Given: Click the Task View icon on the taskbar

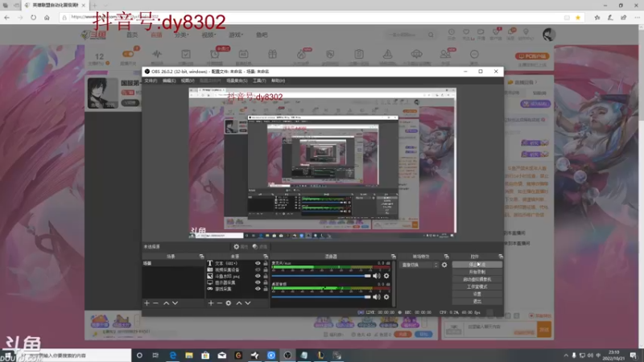Looking at the screenshot, I should coord(155,356).
